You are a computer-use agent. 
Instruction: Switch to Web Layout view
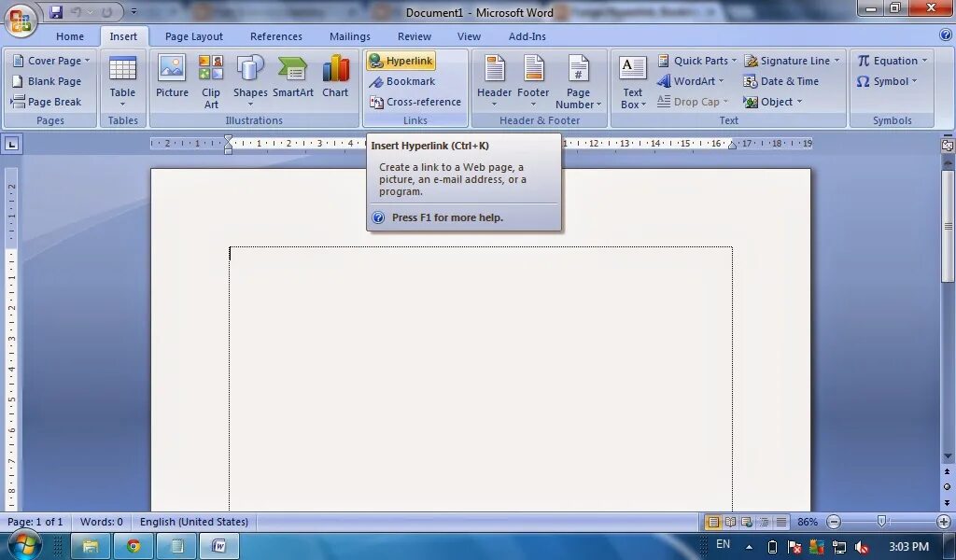click(x=746, y=522)
